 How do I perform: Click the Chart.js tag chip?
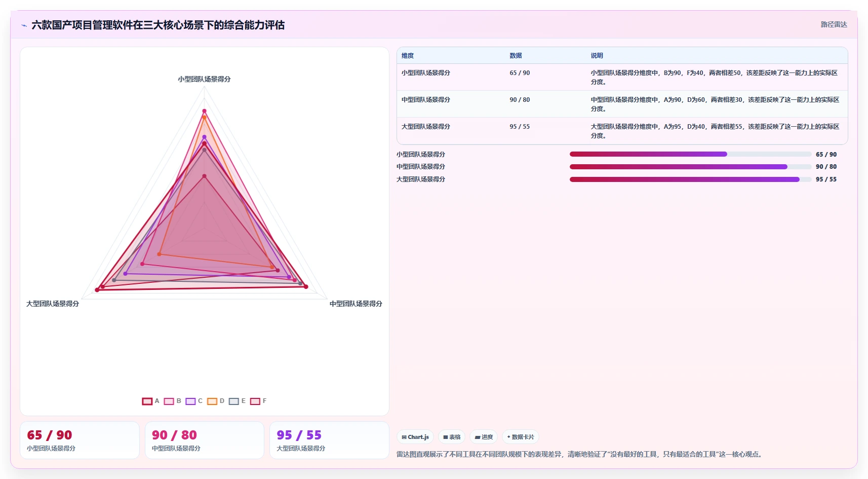(415, 437)
